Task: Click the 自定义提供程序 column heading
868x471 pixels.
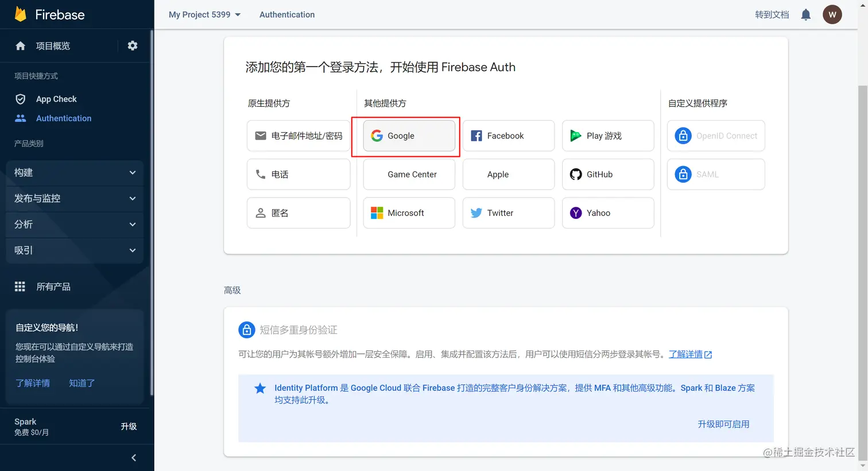Action: pos(697,103)
